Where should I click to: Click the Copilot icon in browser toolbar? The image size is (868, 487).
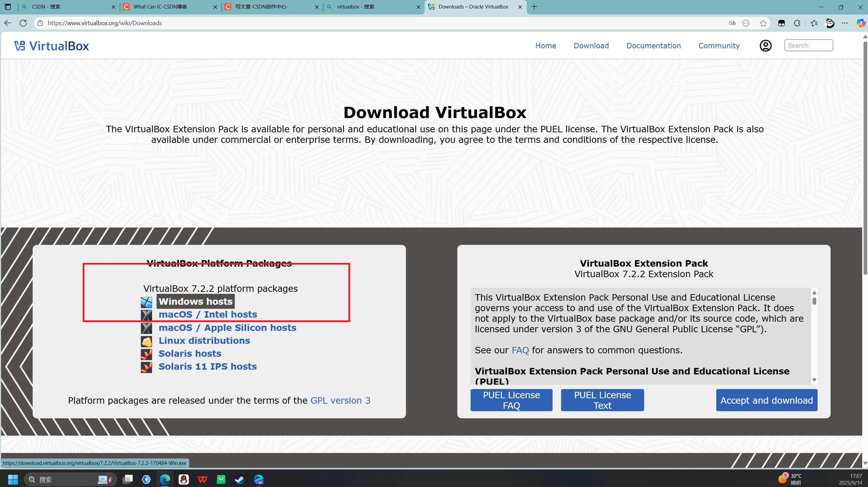pyautogui.click(x=861, y=23)
